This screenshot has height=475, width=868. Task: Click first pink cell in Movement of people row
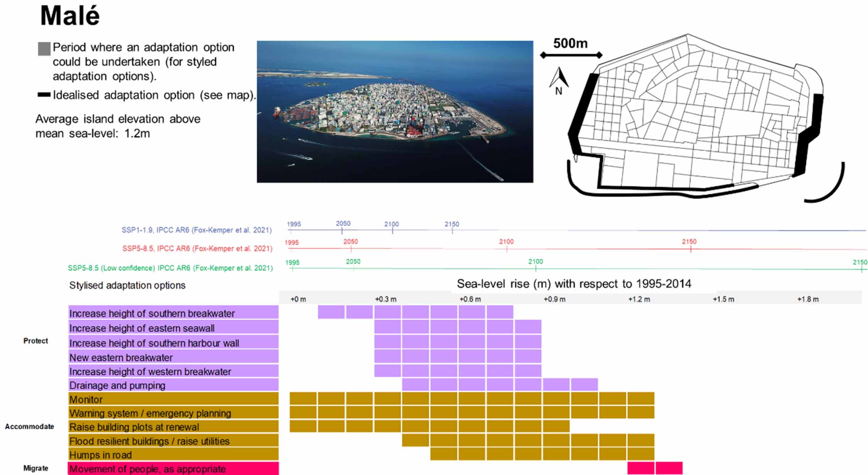point(641,468)
